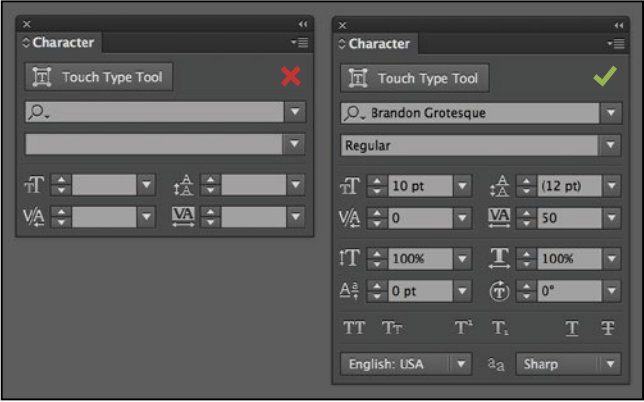Viewport: 644px width, 402px height.
Task: Open the 10 pt font size dropdown
Action: (x=462, y=186)
